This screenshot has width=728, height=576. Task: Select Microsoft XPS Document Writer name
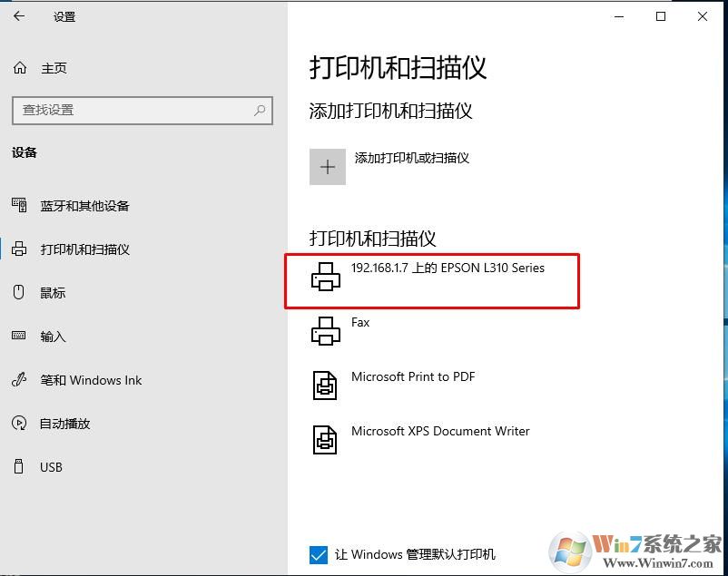(440, 431)
